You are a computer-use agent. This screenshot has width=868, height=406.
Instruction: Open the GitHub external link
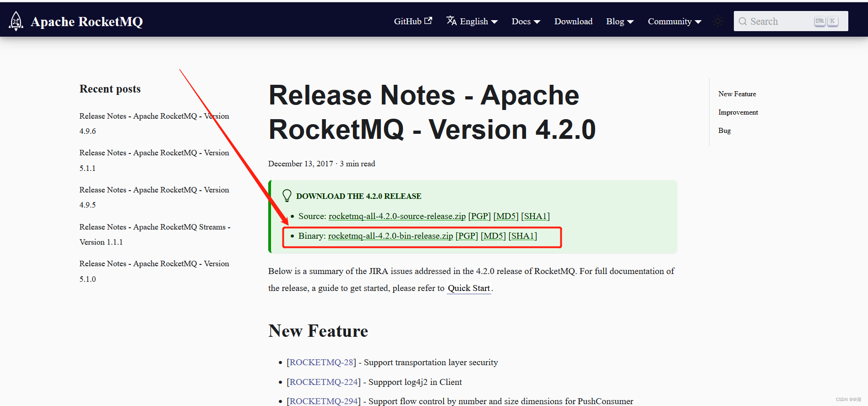pyautogui.click(x=413, y=21)
